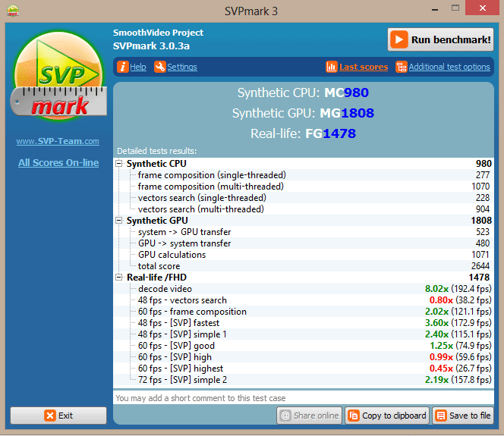The image size is (504, 436).
Task: Click the SVPmark title bar app icon
Action: tap(13, 11)
